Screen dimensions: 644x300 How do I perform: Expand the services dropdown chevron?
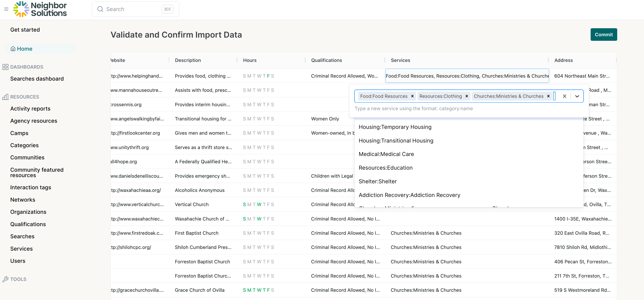(577, 96)
